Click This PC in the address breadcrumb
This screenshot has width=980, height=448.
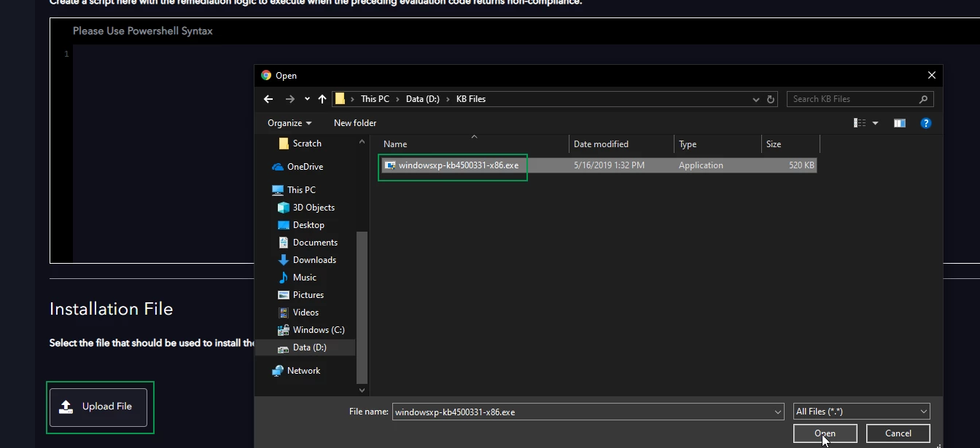coord(375,99)
